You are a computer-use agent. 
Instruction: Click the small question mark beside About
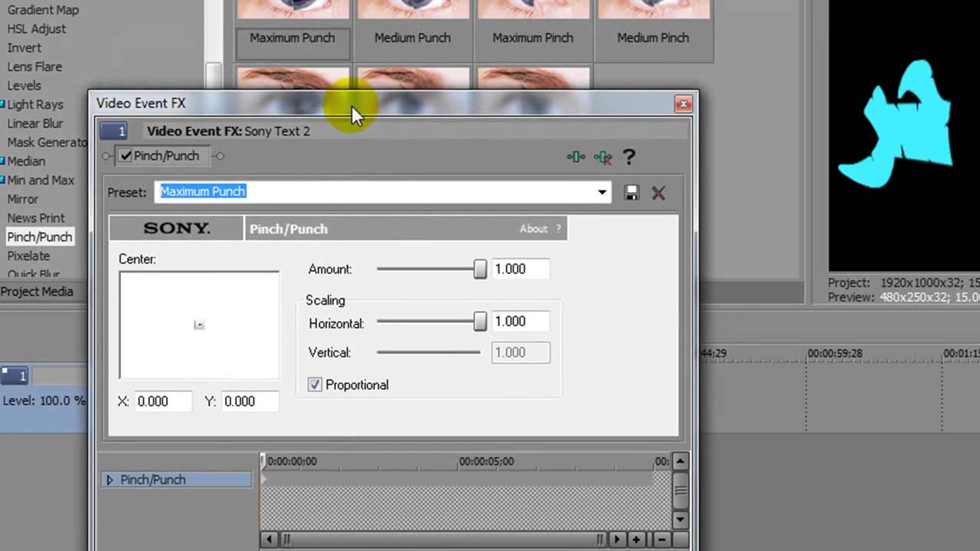tap(558, 229)
